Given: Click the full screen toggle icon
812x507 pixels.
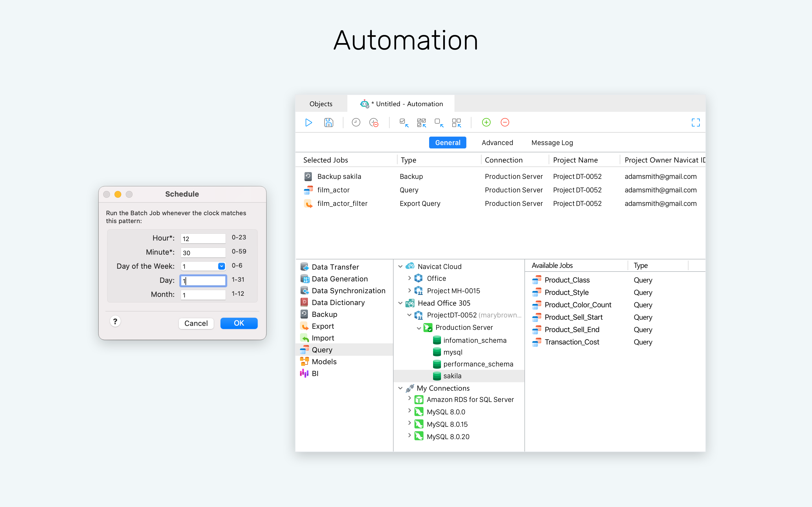Looking at the screenshot, I should click(x=696, y=123).
